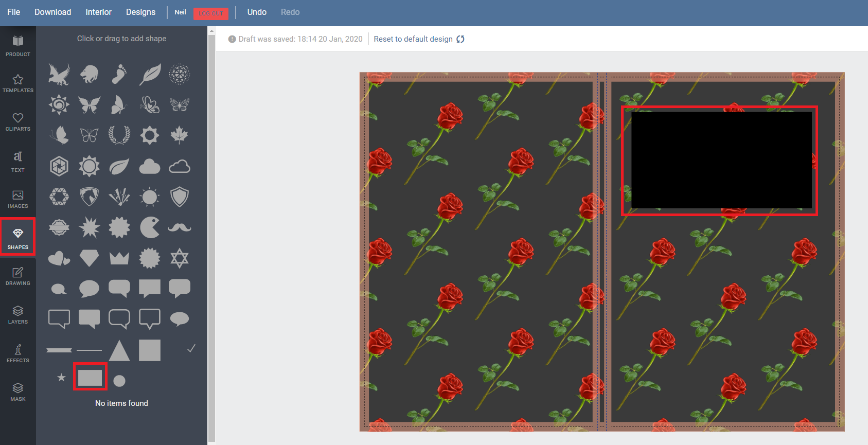Add the triangle shape
Screen dimensions: 868x445
[119, 350]
